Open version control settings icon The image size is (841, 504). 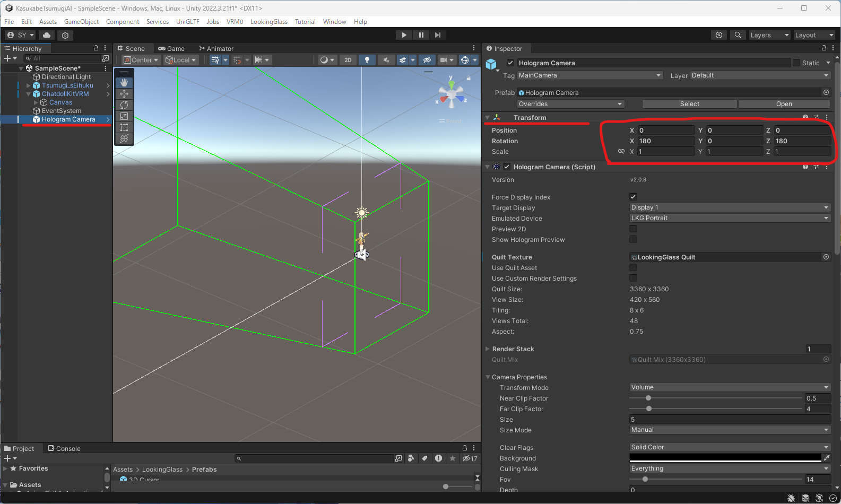[65, 35]
